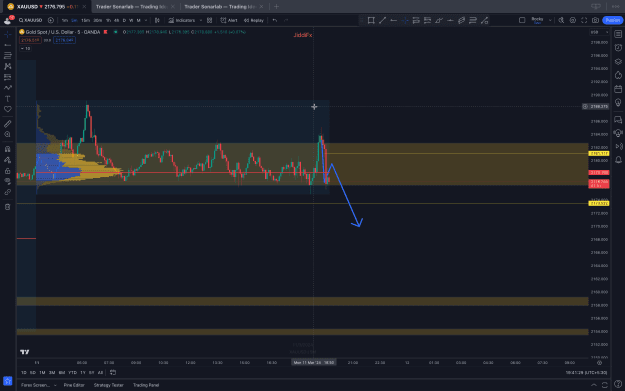Open the chats icon on right sidebar

618,120
